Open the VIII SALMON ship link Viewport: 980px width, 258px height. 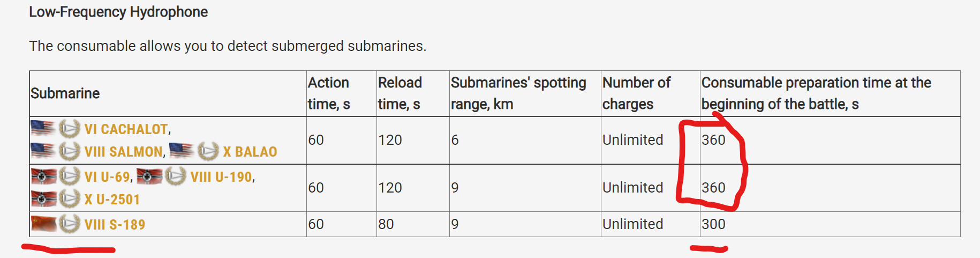click(x=124, y=152)
